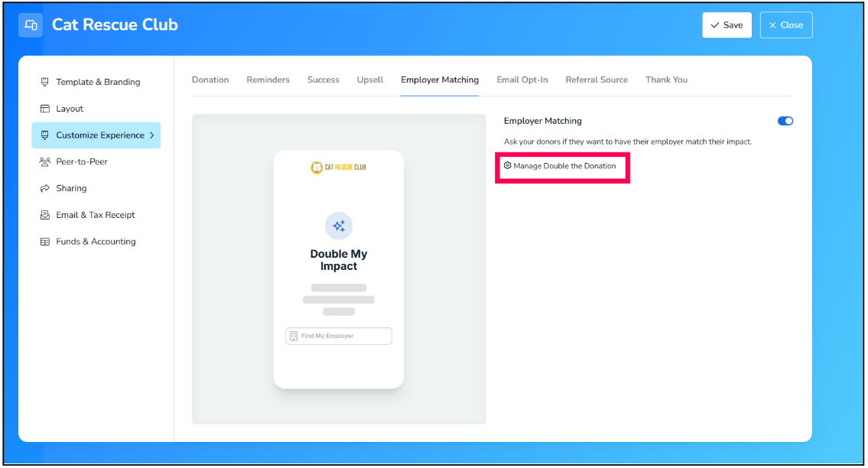Image resolution: width=868 pixels, height=468 pixels.
Task: Click the Layout sidebar icon
Action: pyautogui.click(x=45, y=109)
